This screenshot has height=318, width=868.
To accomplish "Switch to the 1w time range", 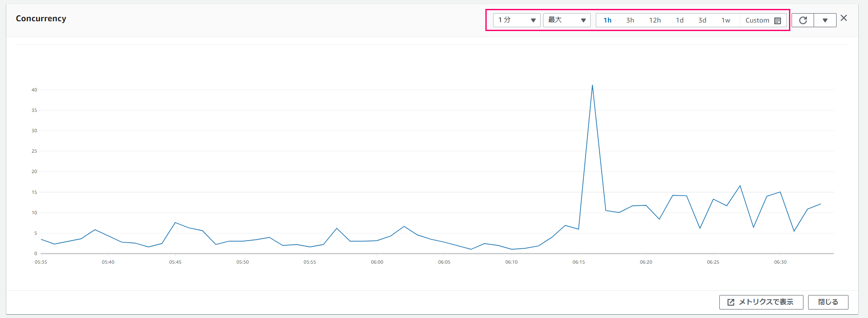I will click(726, 20).
